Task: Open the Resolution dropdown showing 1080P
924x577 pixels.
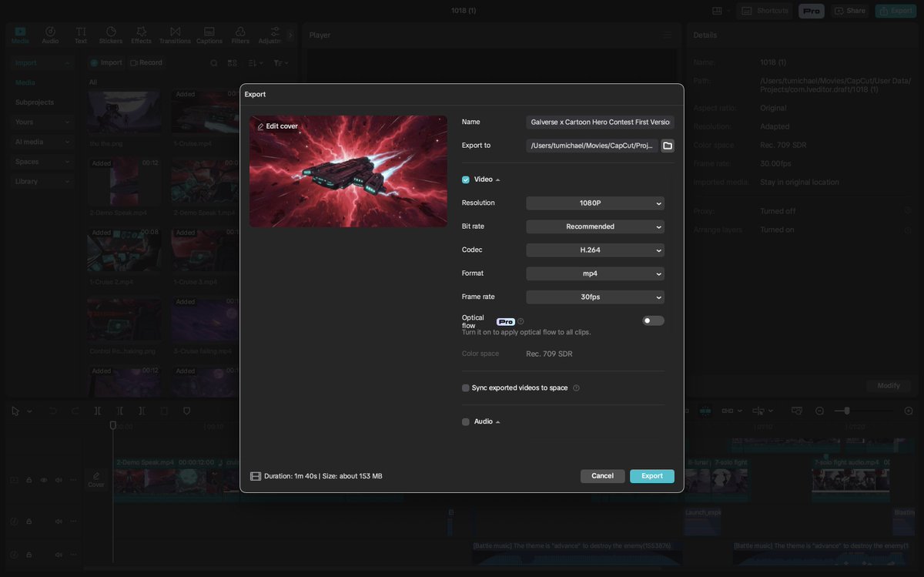Action: click(595, 203)
